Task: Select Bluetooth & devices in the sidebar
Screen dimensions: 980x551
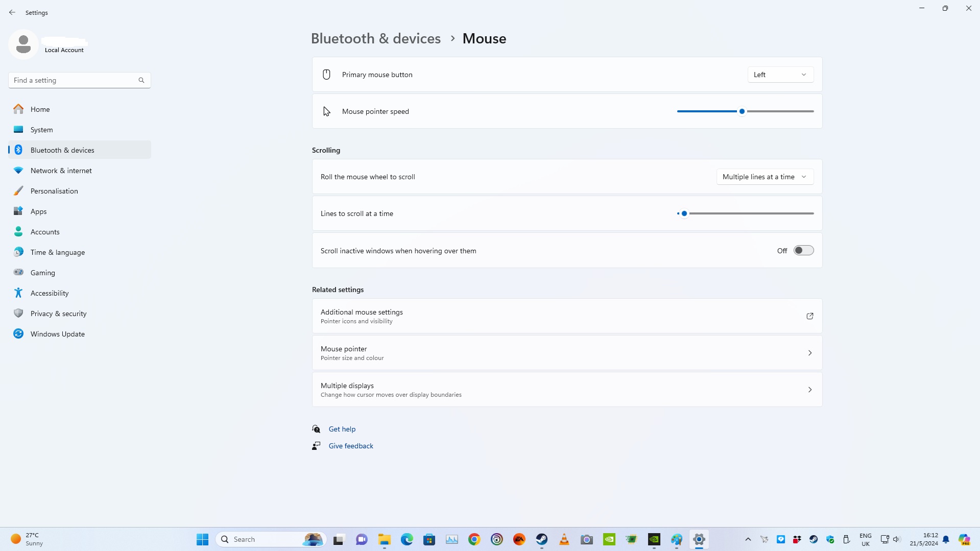Action: [x=80, y=150]
